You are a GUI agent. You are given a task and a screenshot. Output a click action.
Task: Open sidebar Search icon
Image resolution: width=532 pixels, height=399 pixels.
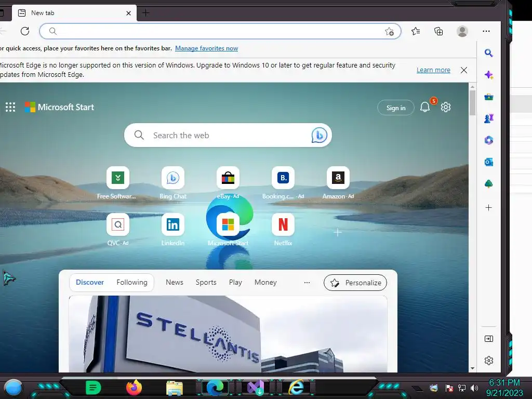coord(488,53)
